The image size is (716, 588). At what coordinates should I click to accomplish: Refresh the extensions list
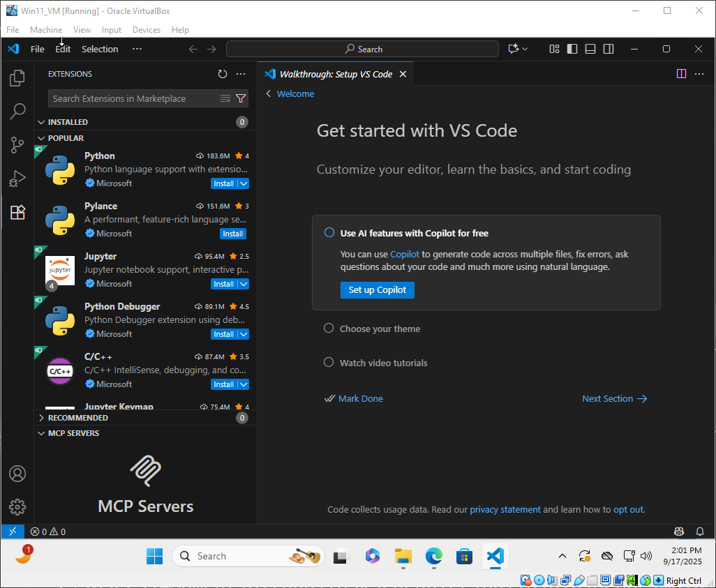(x=223, y=74)
